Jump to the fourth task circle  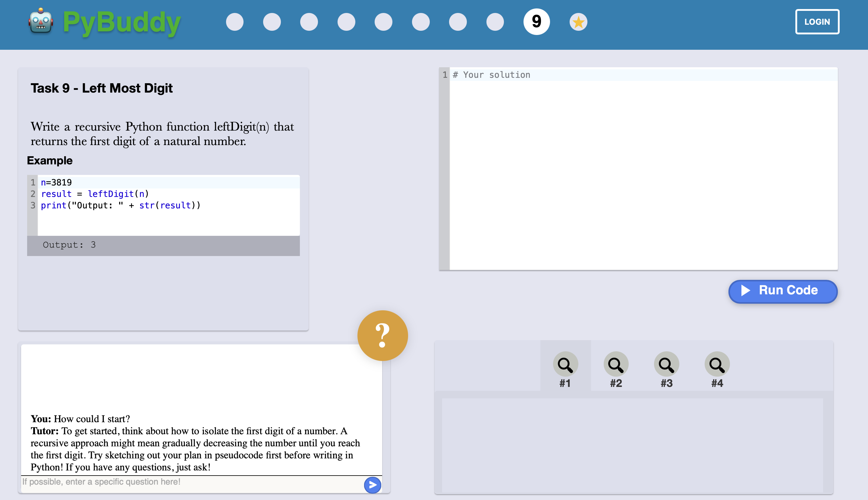346,22
